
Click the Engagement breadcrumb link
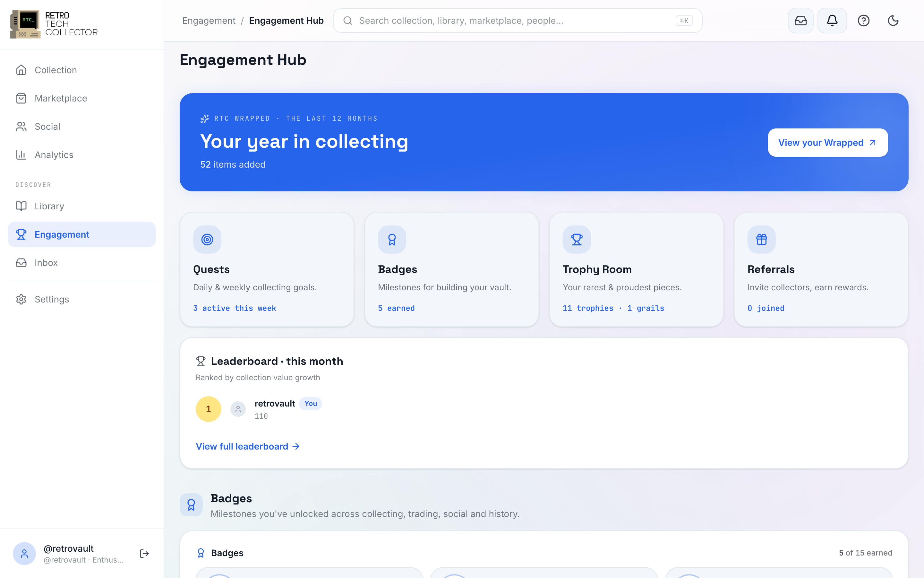(209, 21)
